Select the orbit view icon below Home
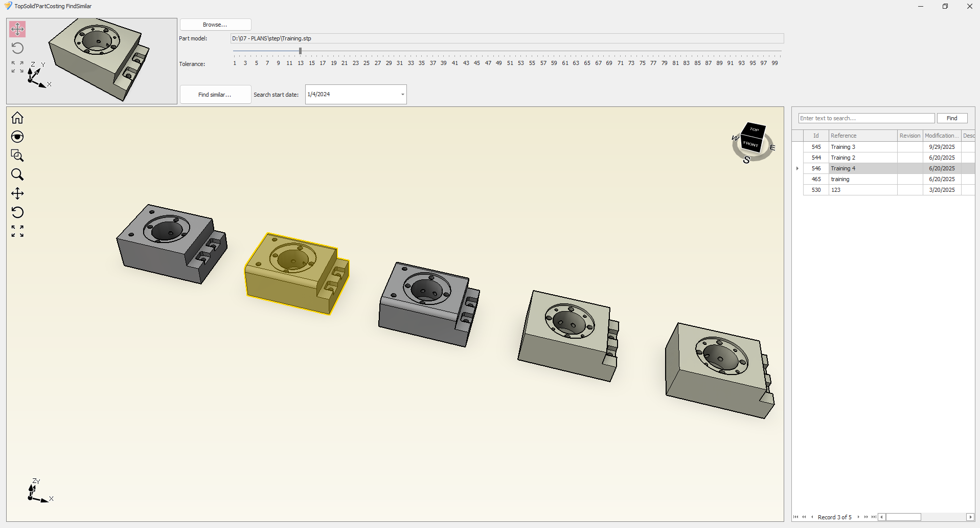Screen dimensions: 980x528 [x=17, y=137]
